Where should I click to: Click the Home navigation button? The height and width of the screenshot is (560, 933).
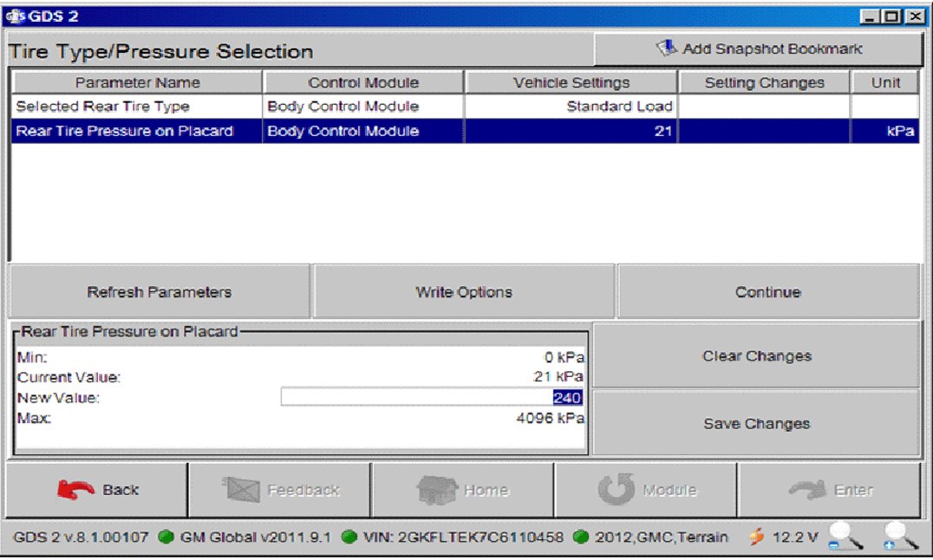pyautogui.click(x=462, y=490)
